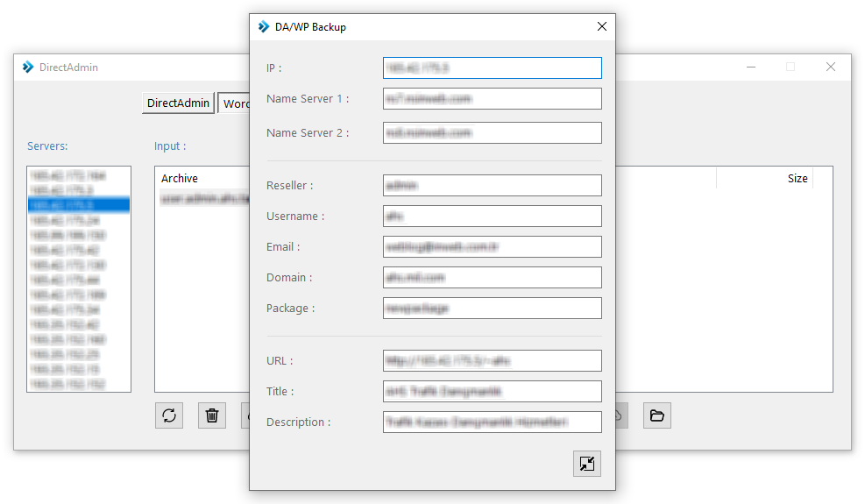
Task: Click the restore/import arrows button in Backup dialog
Action: coord(587,464)
